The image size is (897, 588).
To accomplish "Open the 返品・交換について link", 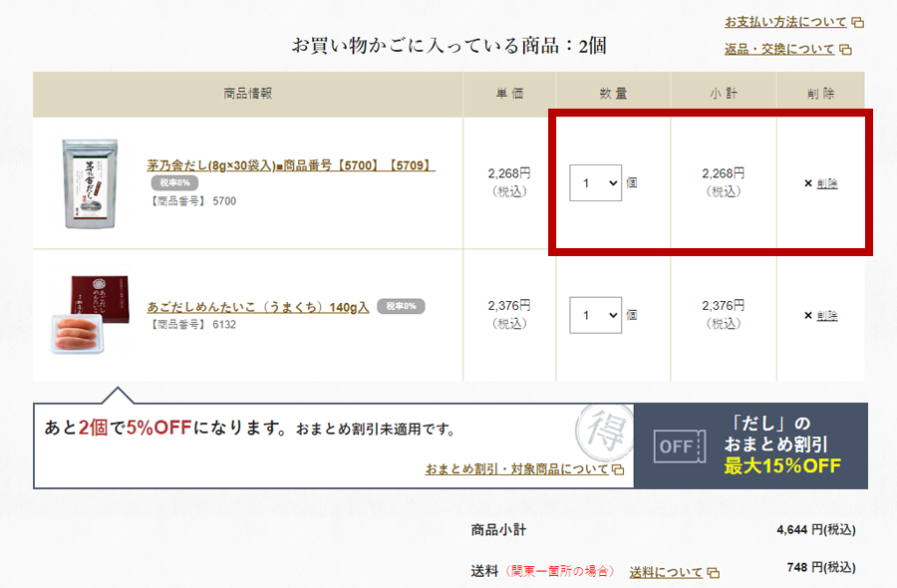I will click(779, 49).
